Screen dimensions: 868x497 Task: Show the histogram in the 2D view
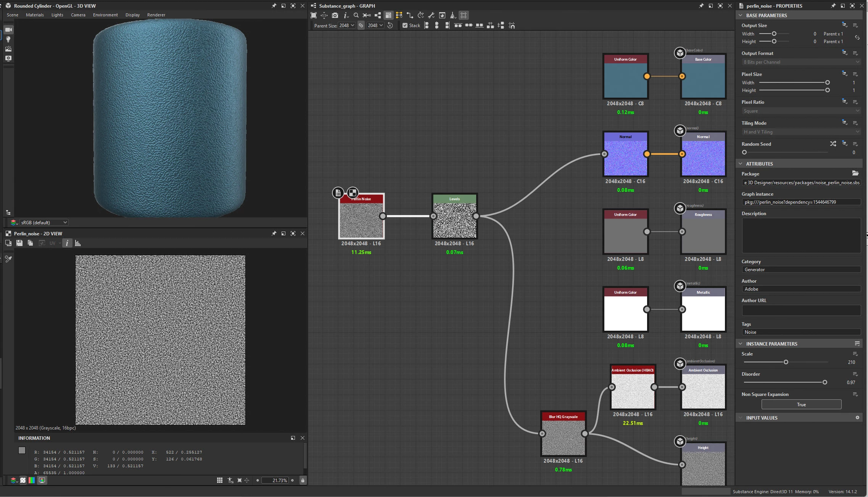tap(78, 243)
